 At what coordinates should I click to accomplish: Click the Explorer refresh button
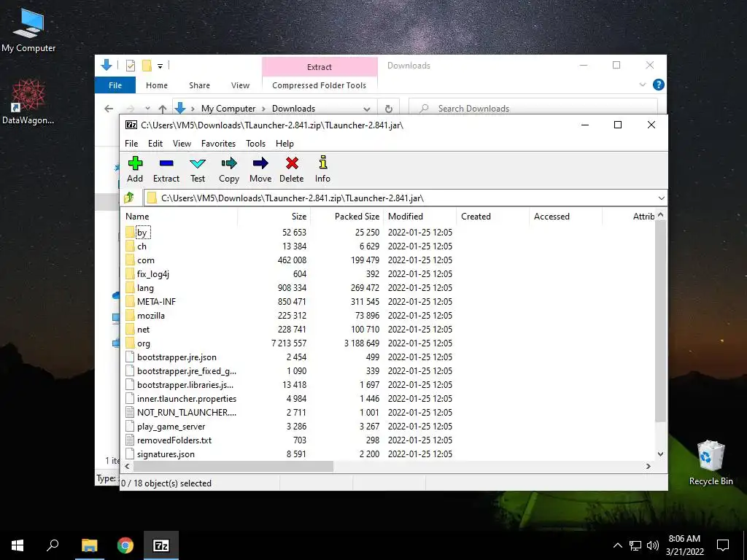[x=389, y=109]
